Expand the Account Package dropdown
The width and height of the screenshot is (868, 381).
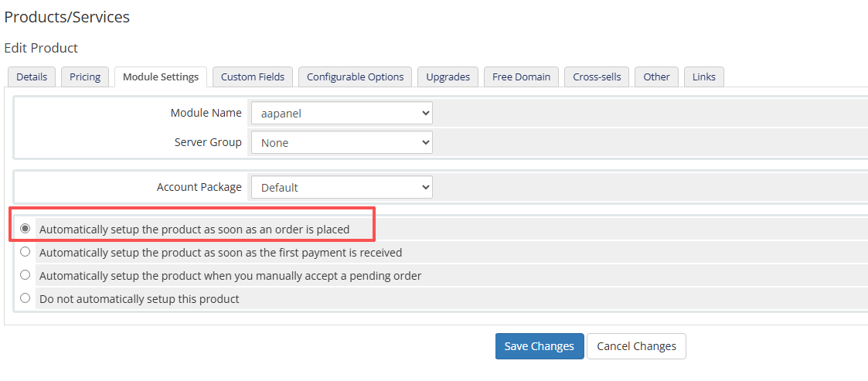(x=341, y=187)
